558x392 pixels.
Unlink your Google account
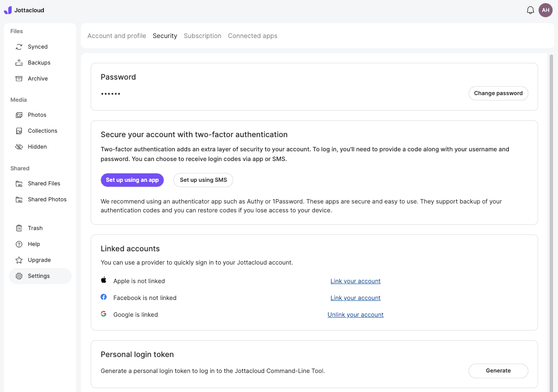[355, 315]
